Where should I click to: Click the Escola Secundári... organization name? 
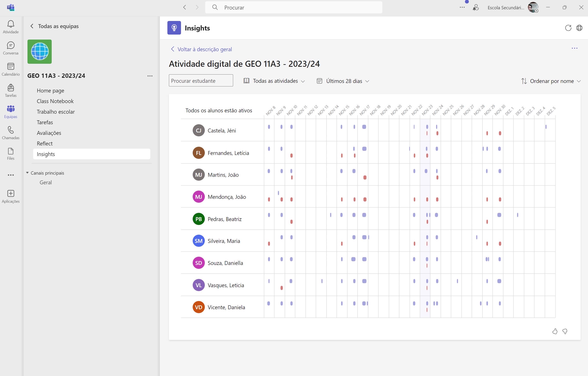(x=506, y=8)
